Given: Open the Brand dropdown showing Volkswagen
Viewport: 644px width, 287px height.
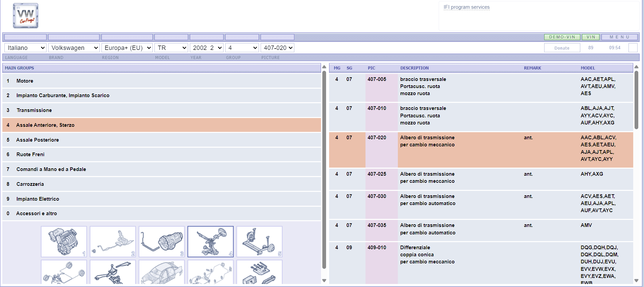Looking at the screenshot, I should tap(74, 48).
